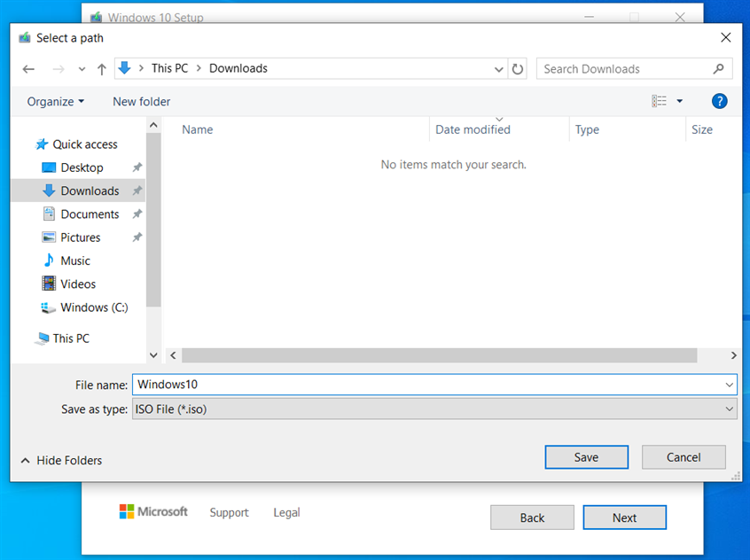Open the blue Help icon
This screenshot has height=560, width=750.
coord(719,101)
